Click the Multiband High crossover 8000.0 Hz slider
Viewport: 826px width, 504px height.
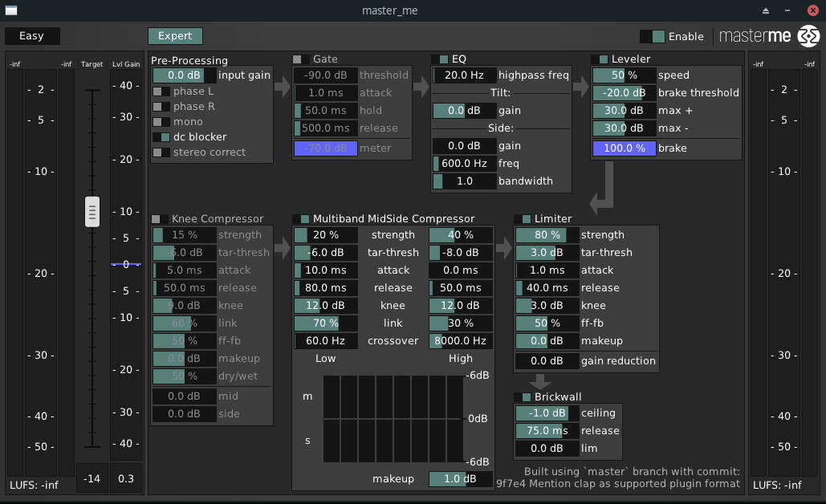(461, 341)
